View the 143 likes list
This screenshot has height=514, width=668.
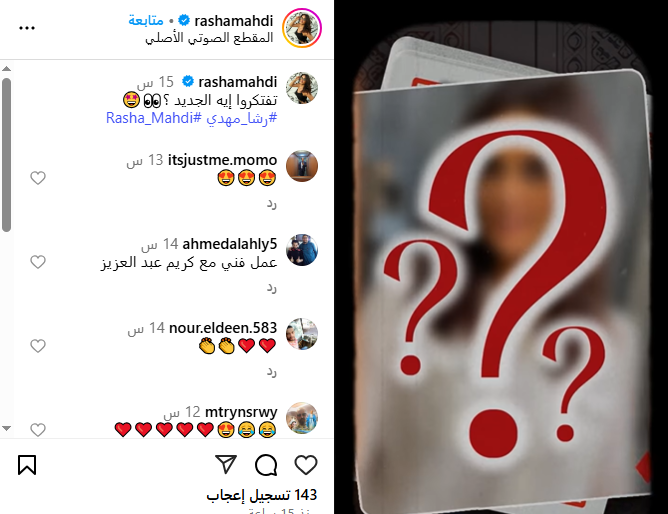click(x=262, y=495)
